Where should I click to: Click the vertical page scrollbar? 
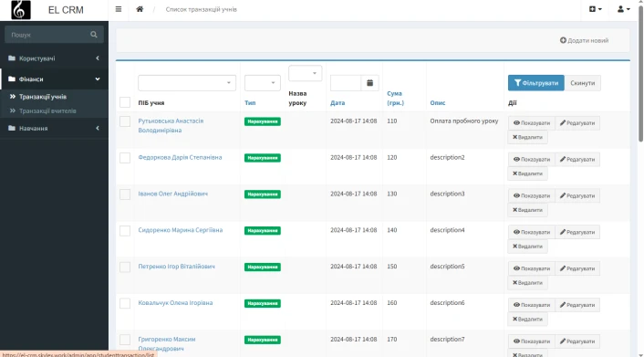[640, 74]
